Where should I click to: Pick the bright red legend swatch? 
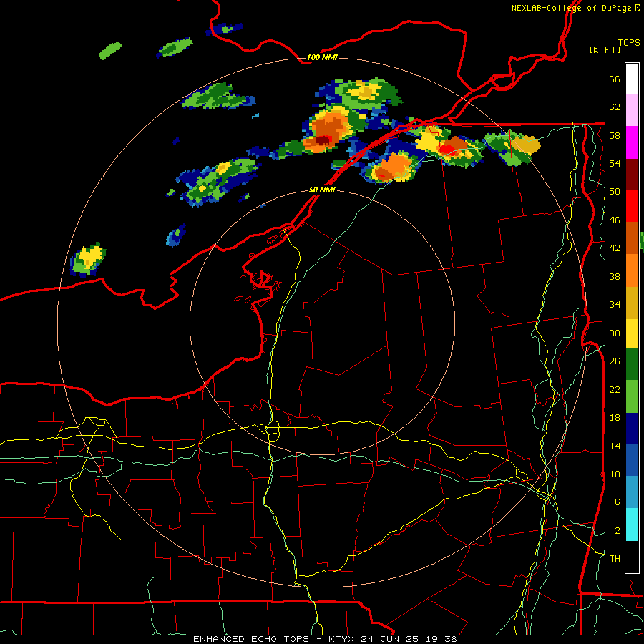click(632, 206)
